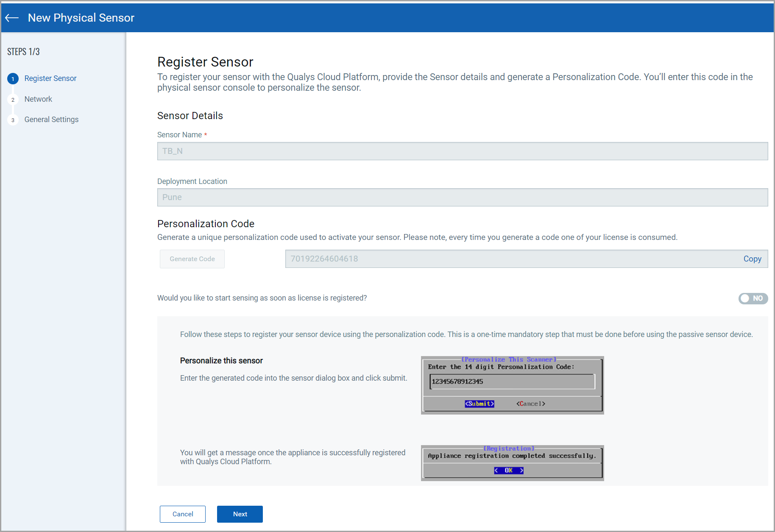Cancel the sensor registration

(x=182, y=514)
